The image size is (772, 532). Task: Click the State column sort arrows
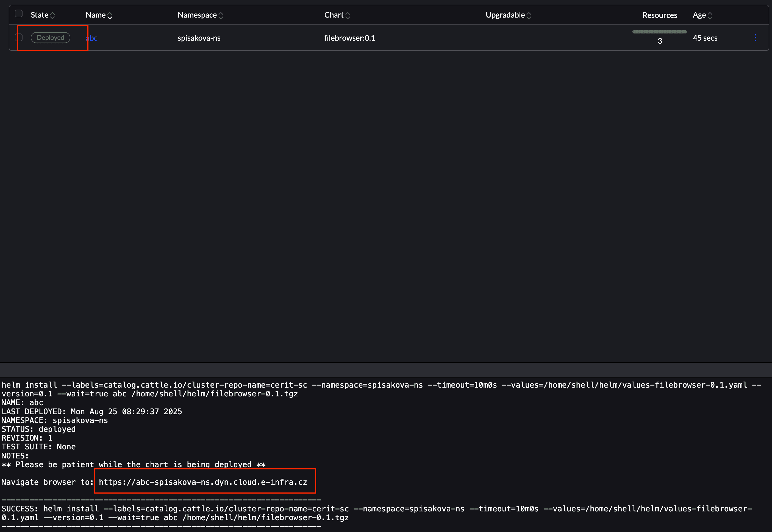(x=52, y=15)
